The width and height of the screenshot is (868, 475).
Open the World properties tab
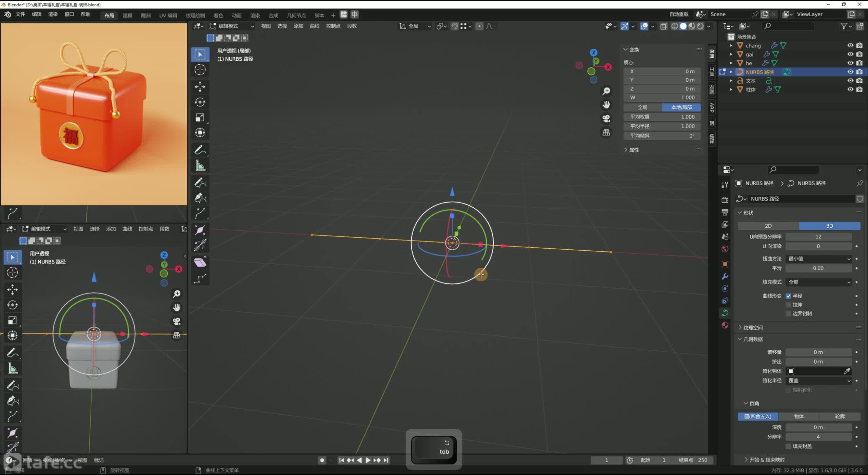tap(725, 249)
